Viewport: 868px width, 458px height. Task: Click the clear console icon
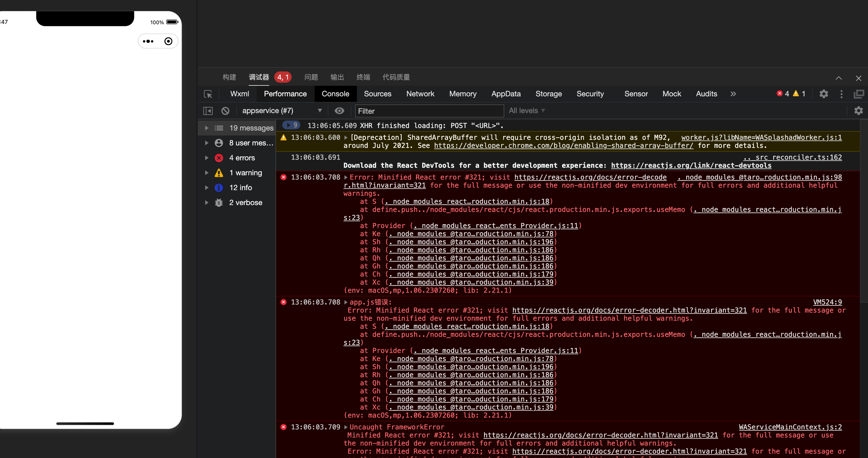225,111
